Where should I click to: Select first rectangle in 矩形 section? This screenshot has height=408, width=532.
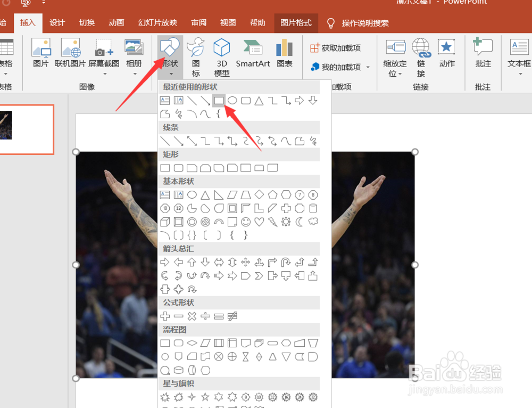click(165, 168)
